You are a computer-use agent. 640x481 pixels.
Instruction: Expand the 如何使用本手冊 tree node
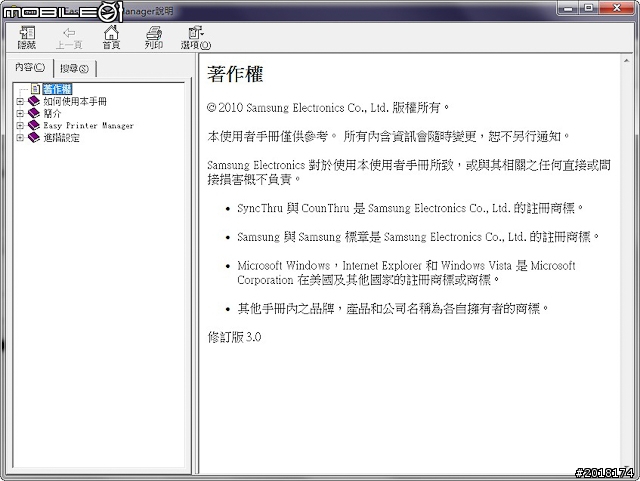coord(20,101)
